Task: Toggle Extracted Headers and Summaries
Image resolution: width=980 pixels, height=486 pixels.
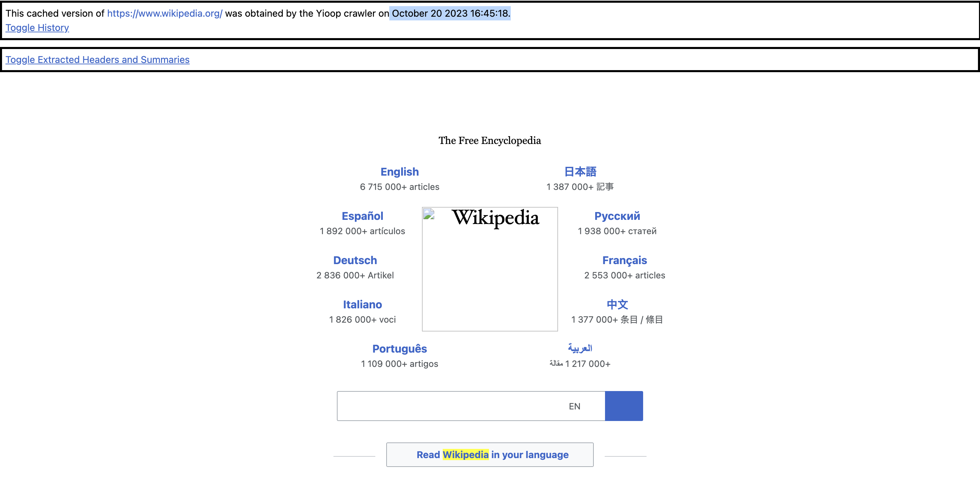Action: click(x=97, y=60)
